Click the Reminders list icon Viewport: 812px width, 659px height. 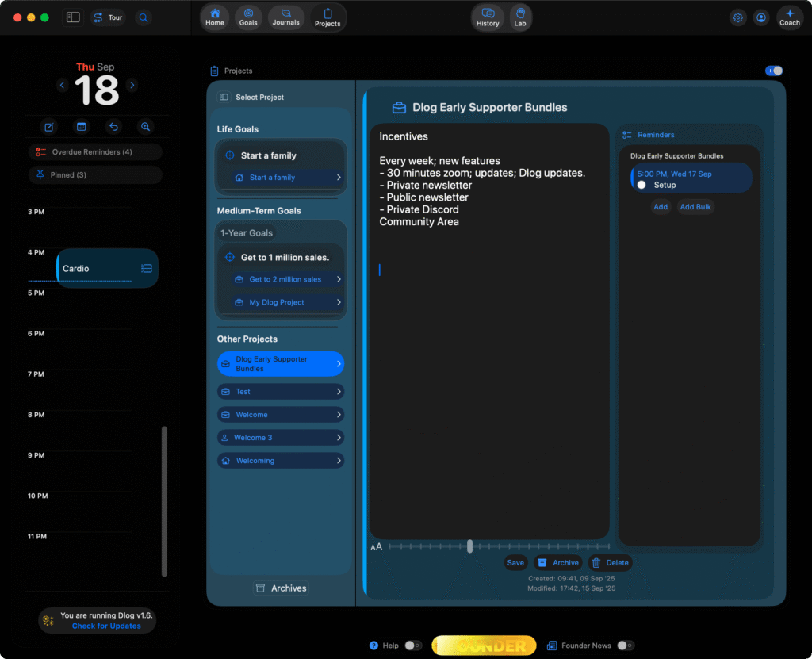tap(626, 135)
